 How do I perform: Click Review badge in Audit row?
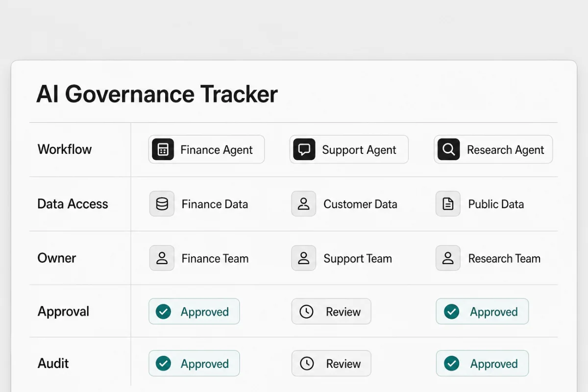coord(331,364)
